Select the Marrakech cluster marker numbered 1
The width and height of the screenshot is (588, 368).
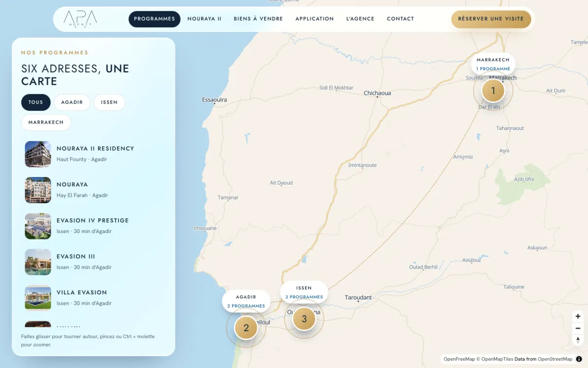[x=493, y=91]
